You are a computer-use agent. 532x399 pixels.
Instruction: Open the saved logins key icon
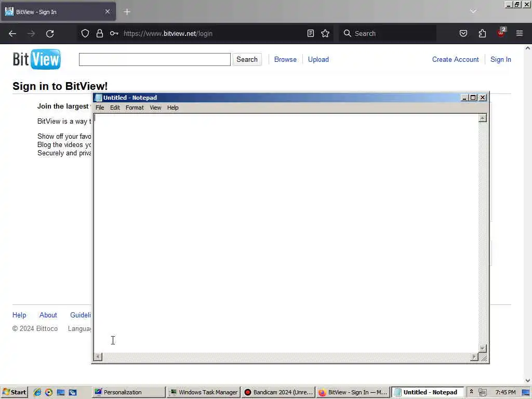click(x=114, y=33)
